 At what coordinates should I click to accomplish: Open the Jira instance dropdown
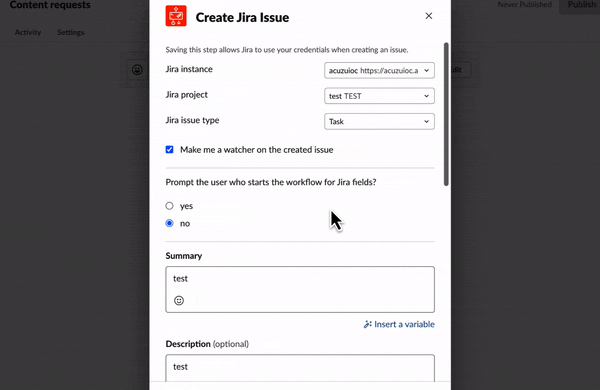pos(379,70)
